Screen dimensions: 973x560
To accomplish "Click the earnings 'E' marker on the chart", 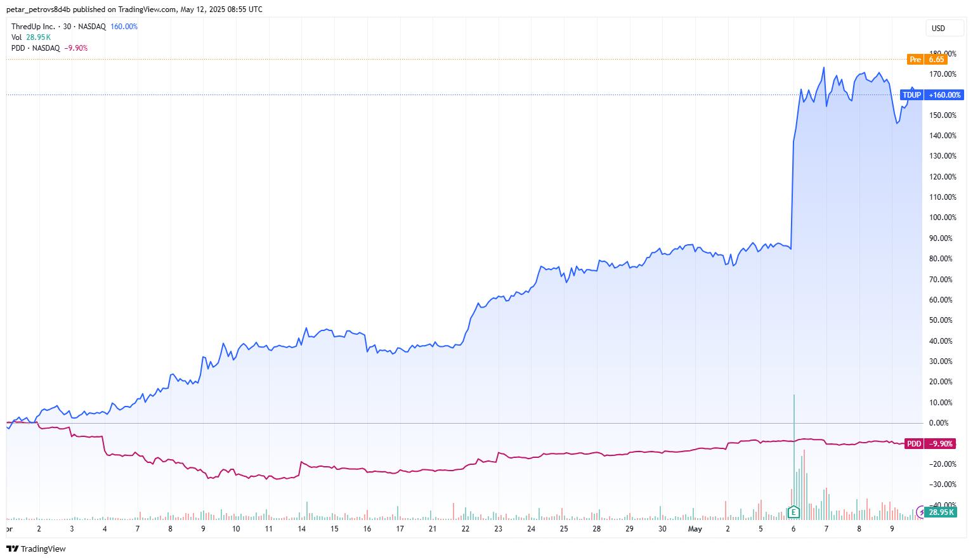I will pos(793,512).
